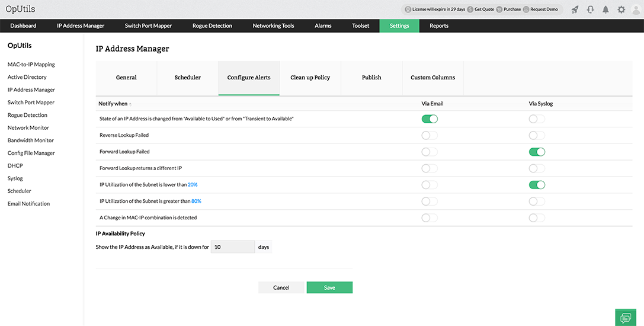Click the Cancel button

pos(281,287)
